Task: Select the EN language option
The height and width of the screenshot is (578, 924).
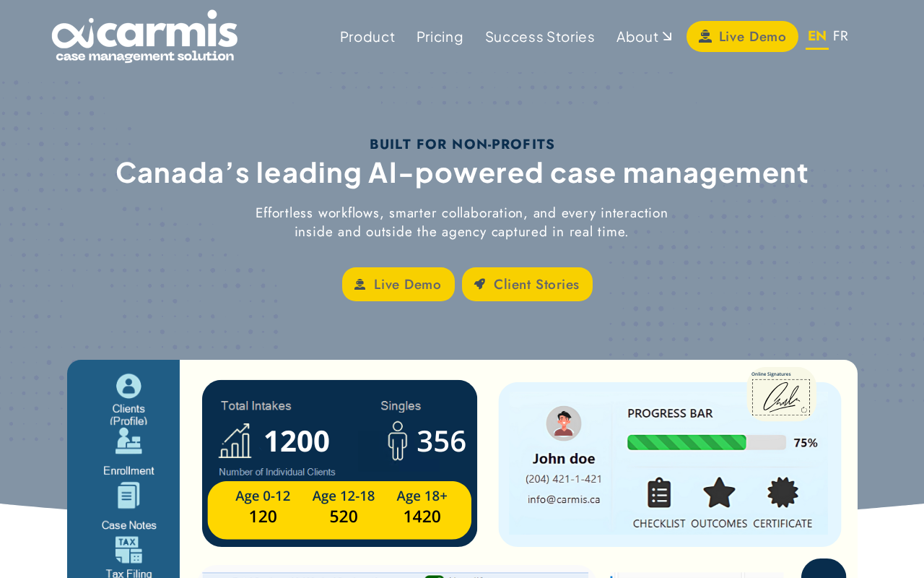Action: click(817, 36)
